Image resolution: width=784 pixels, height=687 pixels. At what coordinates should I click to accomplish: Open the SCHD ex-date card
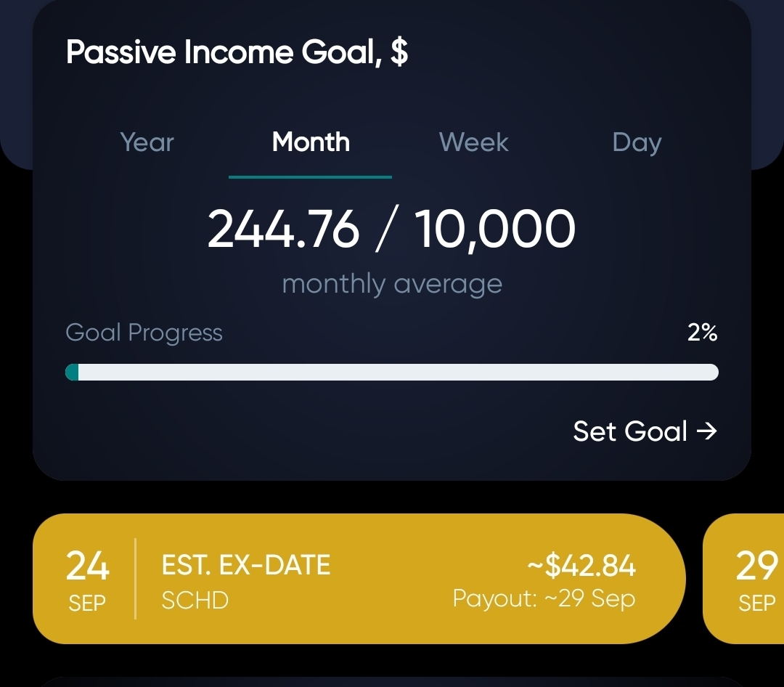pos(359,579)
